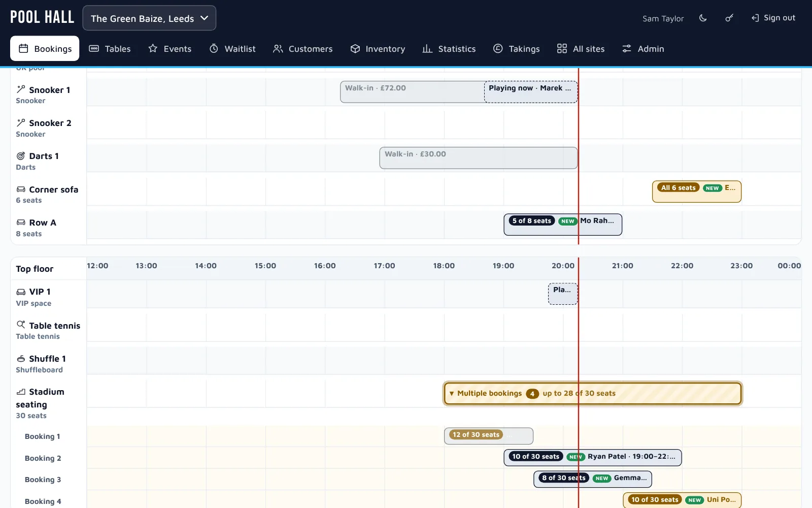Open the 12 of 30 seats booking
Image resolution: width=812 pixels, height=508 pixels.
(489, 436)
